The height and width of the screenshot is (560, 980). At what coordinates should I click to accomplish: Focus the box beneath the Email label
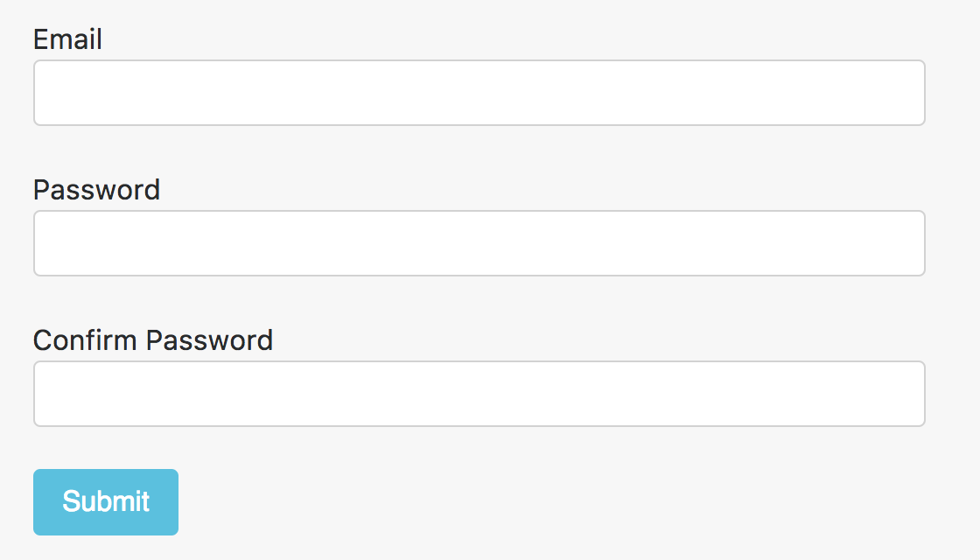tap(479, 93)
